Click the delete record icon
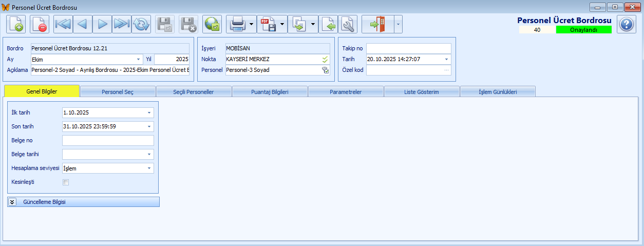The width and height of the screenshot is (644, 246). [40, 24]
